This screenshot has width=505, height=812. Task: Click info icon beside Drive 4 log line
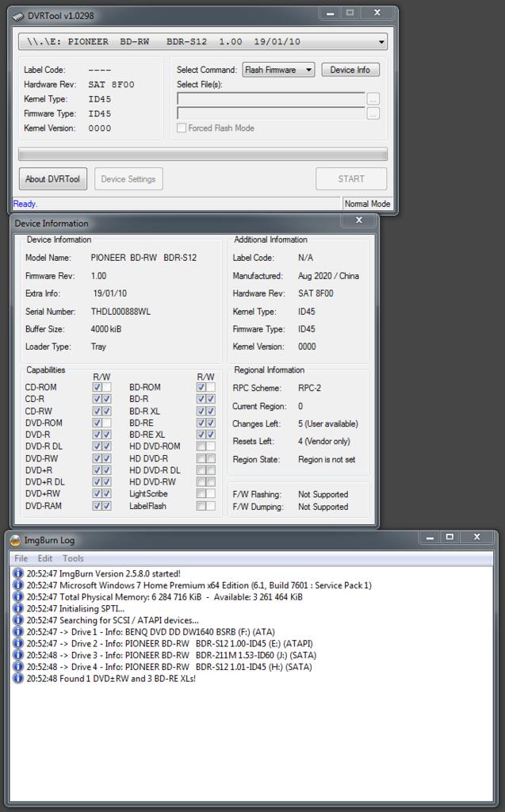tap(18, 666)
